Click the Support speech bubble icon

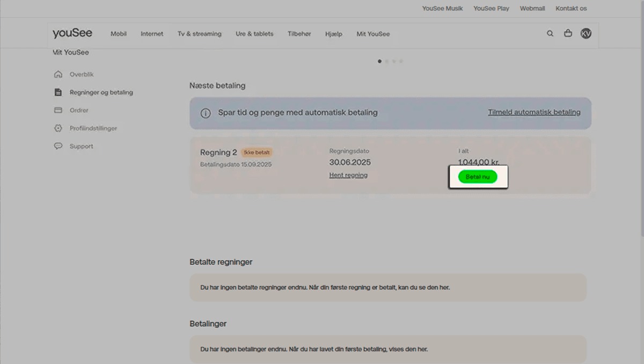click(58, 146)
